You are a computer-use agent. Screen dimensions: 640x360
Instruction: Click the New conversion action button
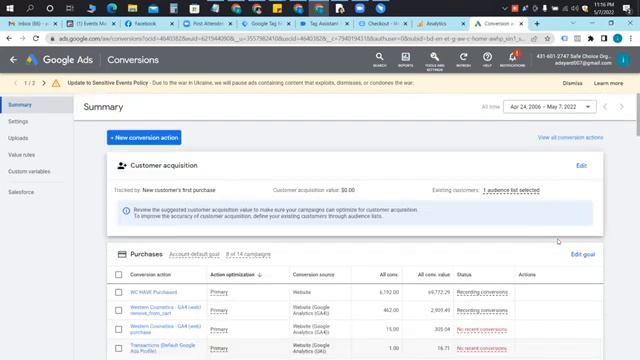pos(144,138)
